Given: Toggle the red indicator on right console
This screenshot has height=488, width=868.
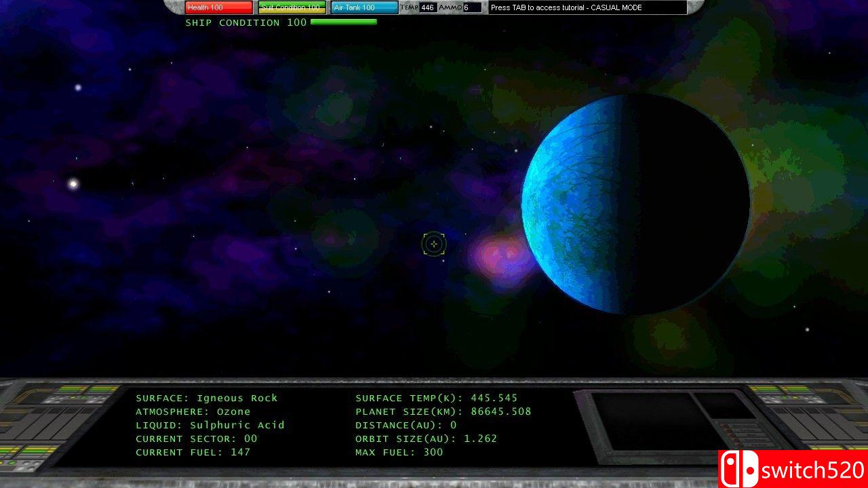Looking at the screenshot, I should 728,432.
